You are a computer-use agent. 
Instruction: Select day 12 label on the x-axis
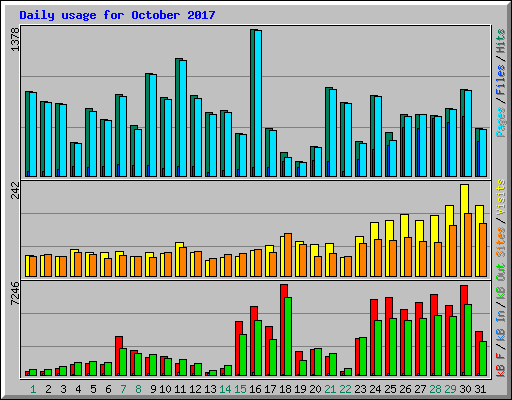click(195, 389)
